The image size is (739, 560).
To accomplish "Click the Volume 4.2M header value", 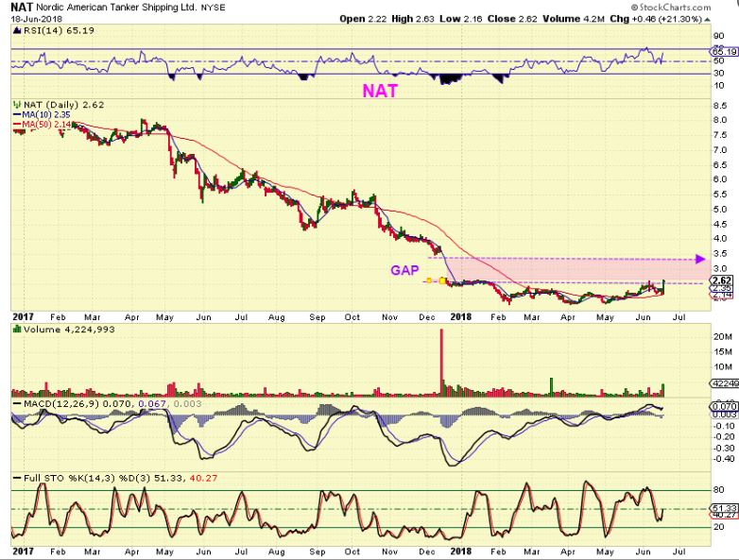I will coord(574,19).
